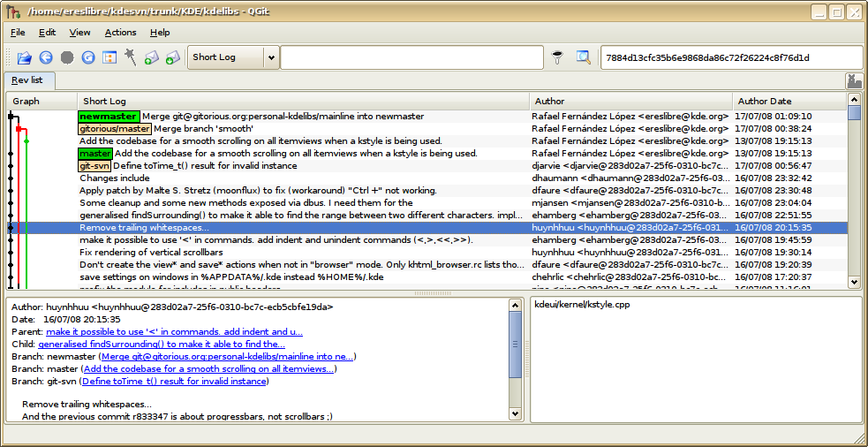The width and height of the screenshot is (868, 447).
Task: Open the Short Log filter dropdown
Action: point(271,57)
